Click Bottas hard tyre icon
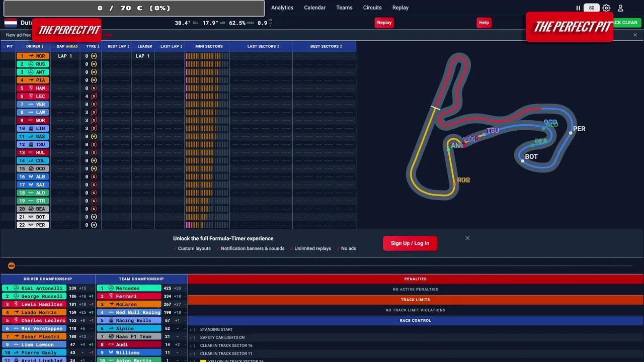The width and height of the screenshot is (644, 362). click(x=94, y=217)
